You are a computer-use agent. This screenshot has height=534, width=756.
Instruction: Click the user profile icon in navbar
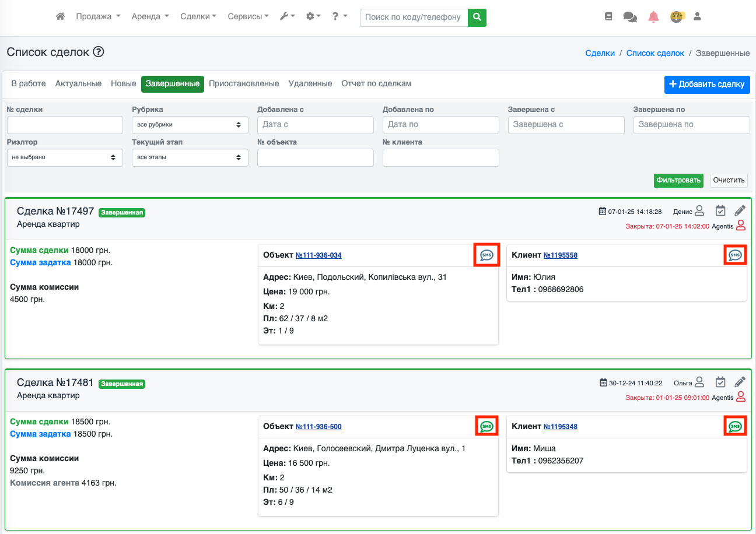pos(696,17)
